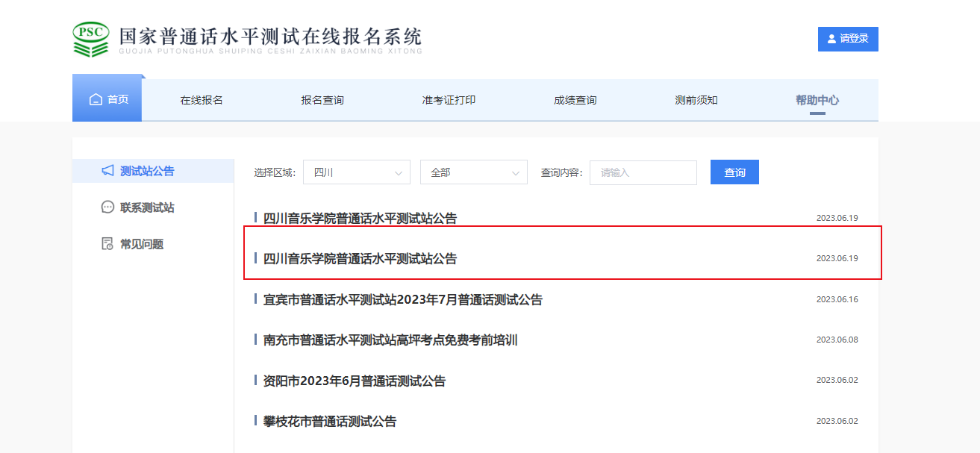Click the site title 国家普通话水平测试在线报名系统
980x453 pixels.
click(270, 36)
